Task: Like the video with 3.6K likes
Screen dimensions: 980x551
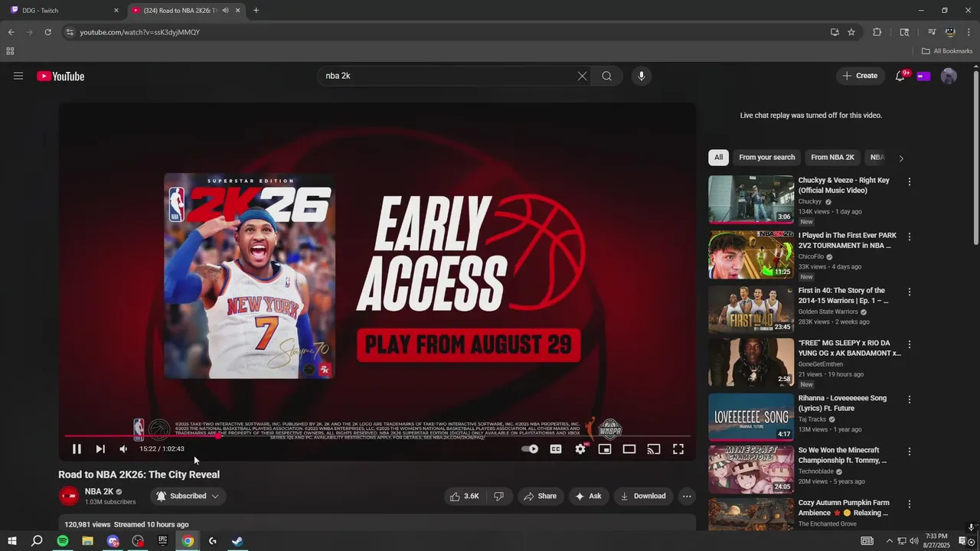Action: [x=465, y=496]
